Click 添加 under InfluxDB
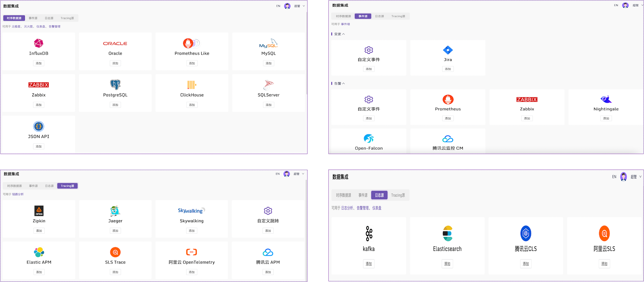644x282 pixels. (x=39, y=63)
